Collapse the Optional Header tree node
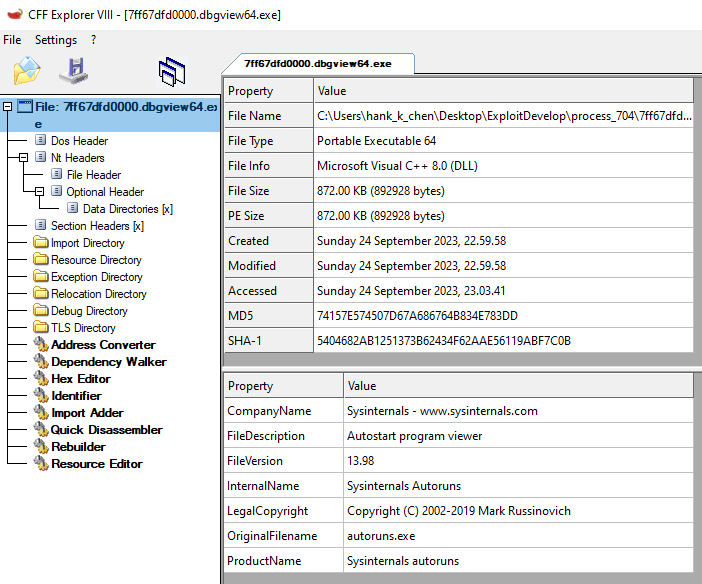Image resolution: width=702 pixels, height=584 pixels. 39,192
